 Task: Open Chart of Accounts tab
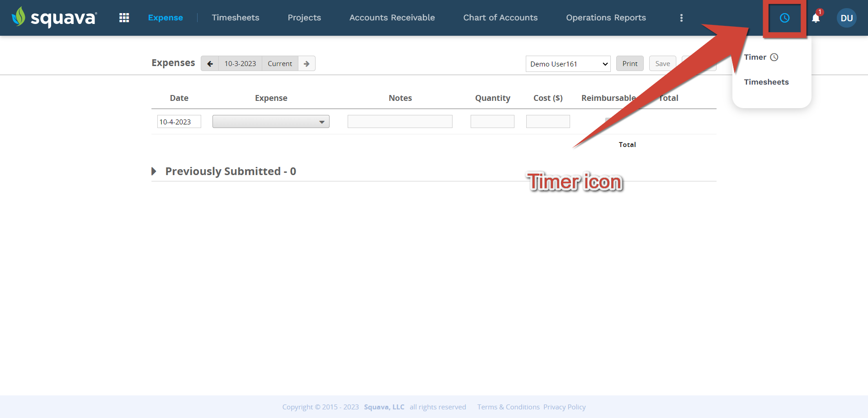500,18
